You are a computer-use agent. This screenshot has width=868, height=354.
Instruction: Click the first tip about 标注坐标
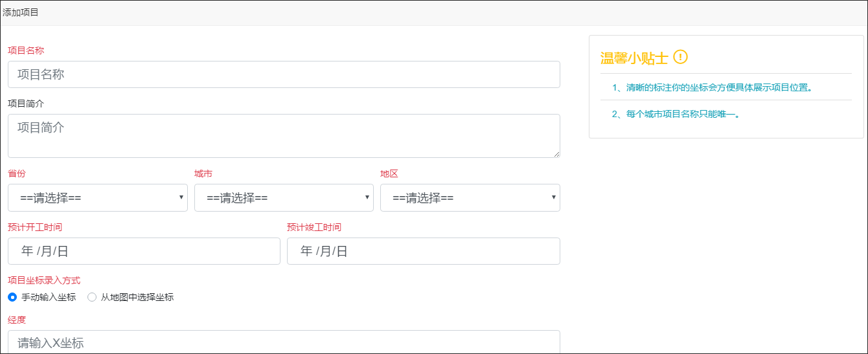[712, 87]
